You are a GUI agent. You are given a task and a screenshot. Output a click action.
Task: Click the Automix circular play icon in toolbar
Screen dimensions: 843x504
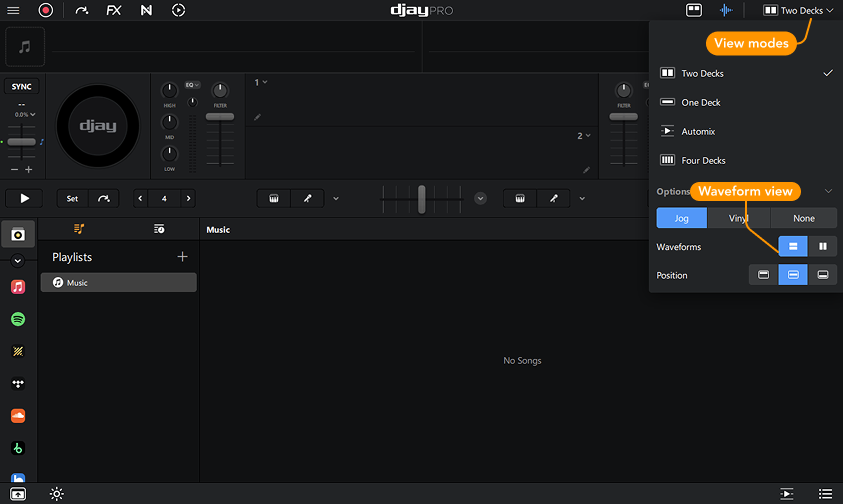click(x=178, y=10)
